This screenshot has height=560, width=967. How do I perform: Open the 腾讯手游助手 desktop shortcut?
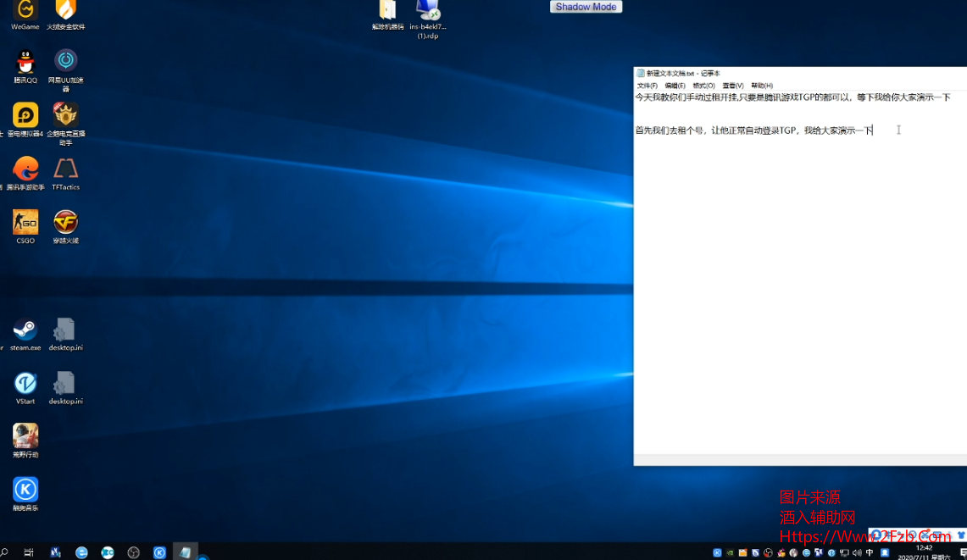pos(25,174)
